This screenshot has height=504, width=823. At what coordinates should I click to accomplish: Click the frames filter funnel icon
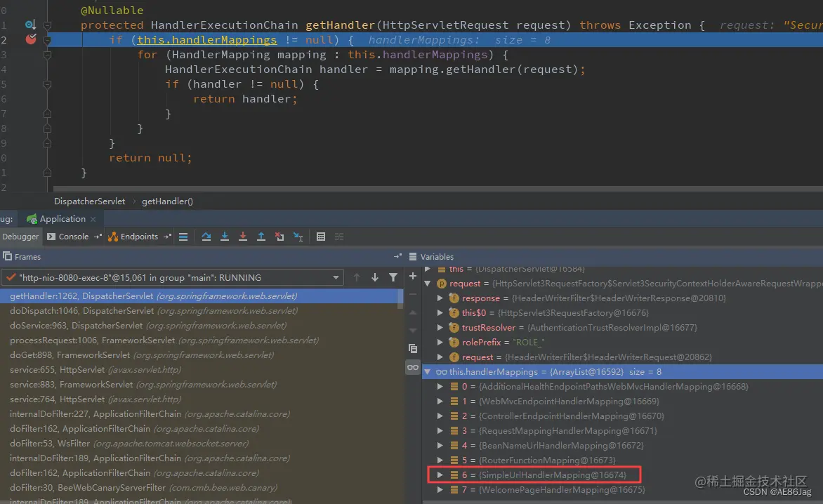pos(393,277)
